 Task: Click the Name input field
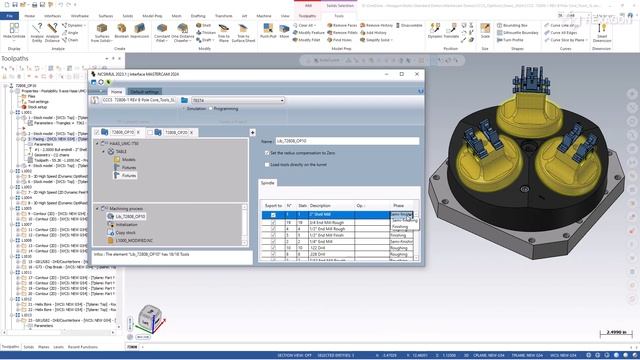[x=347, y=141]
